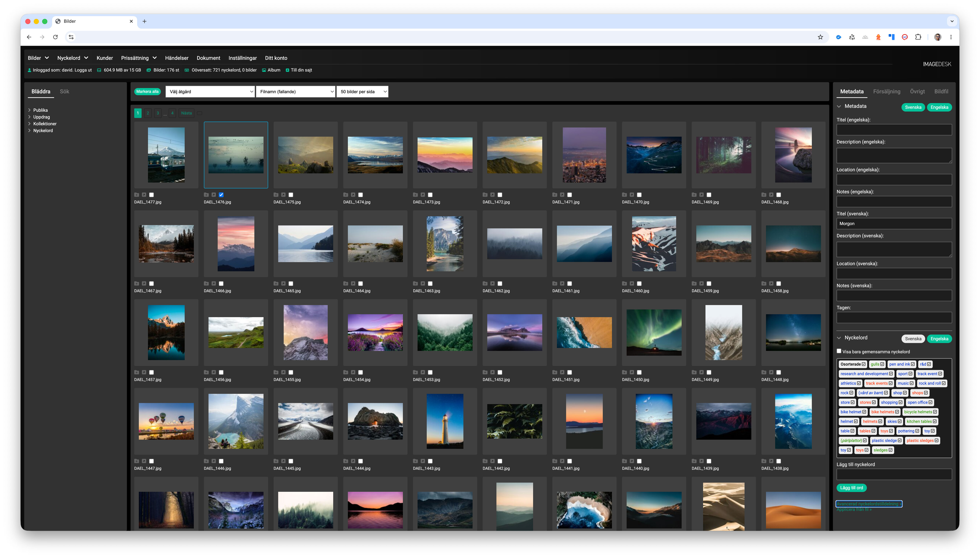This screenshot has height=558, width=980.
Task: Click the user icon beside Inloggad som
Action: click(30, 70)
